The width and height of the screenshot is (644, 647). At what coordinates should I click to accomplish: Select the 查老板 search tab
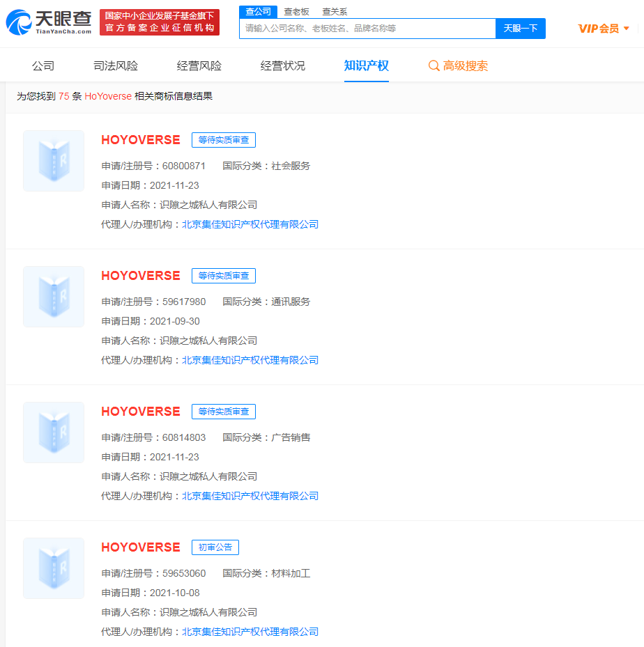point(296,12)
